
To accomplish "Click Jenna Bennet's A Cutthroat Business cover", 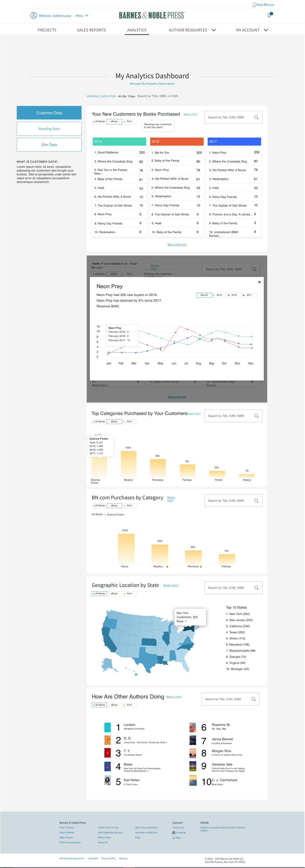I will tap(193, 740).
